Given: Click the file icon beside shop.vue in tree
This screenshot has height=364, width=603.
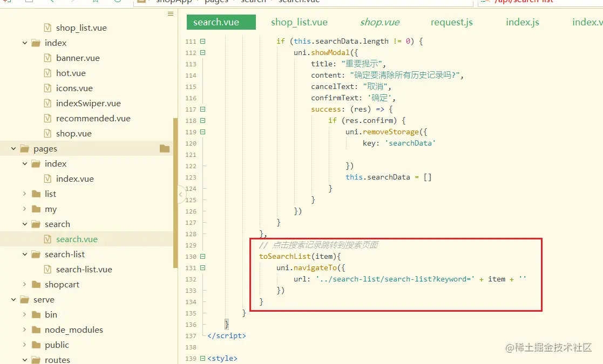Looking at the screenshot, I should pyautogui.click(x=48, y=134).
